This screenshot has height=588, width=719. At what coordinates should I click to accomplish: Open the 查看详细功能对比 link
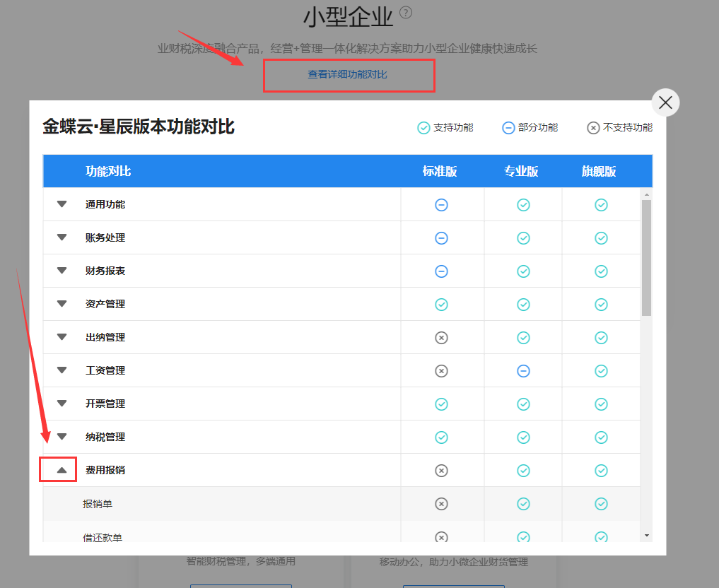pyautogui.click(x=349, y=74)
